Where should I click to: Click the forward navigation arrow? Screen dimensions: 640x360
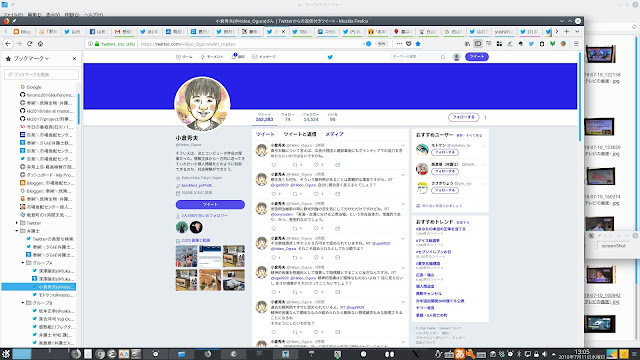(19, 44)
